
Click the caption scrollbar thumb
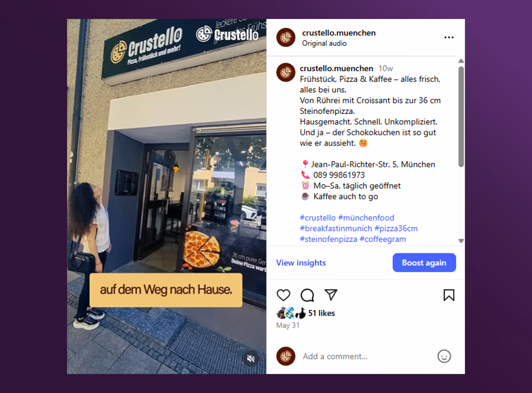pos(461,116)
